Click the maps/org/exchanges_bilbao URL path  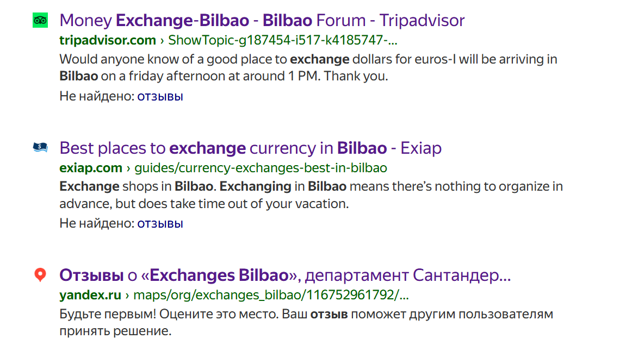click(x=271, y=296)
